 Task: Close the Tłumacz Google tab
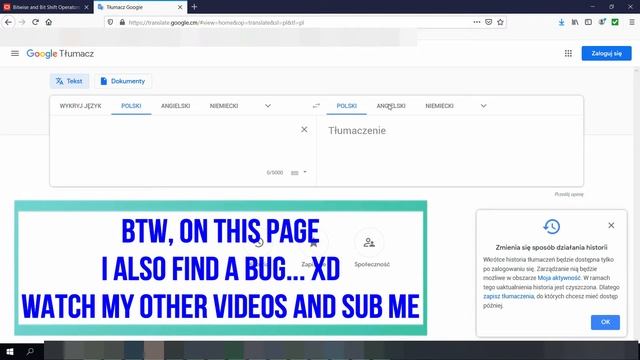click(x=180, y=7)
